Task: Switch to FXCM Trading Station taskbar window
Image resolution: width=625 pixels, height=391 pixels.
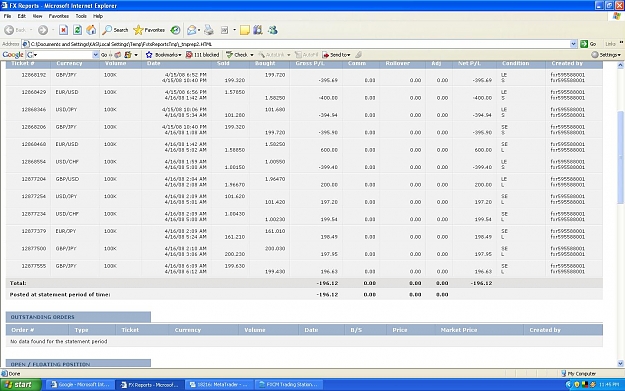Action: (288, 385)
